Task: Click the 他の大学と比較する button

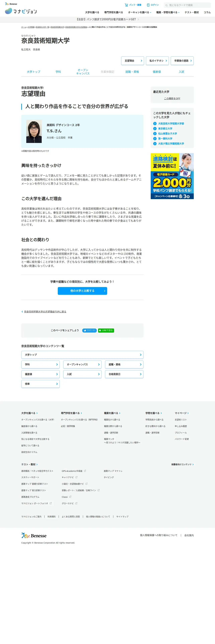Action: point(82,291)
